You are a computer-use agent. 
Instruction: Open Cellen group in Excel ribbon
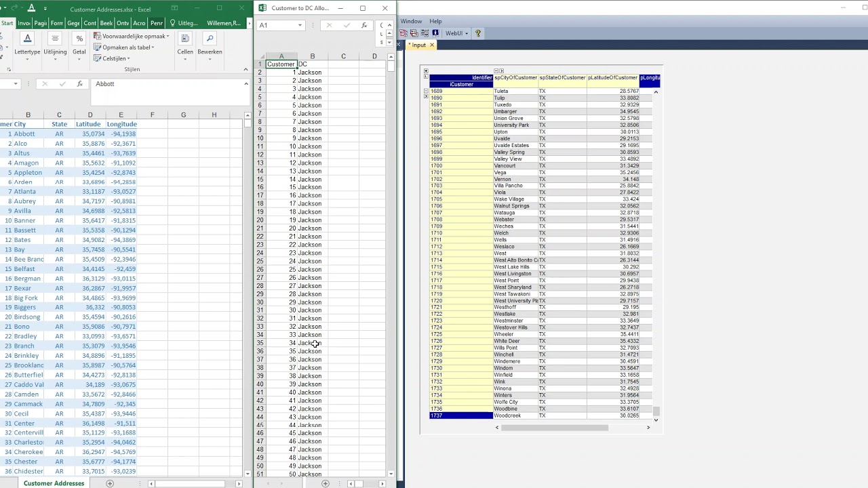185,46
